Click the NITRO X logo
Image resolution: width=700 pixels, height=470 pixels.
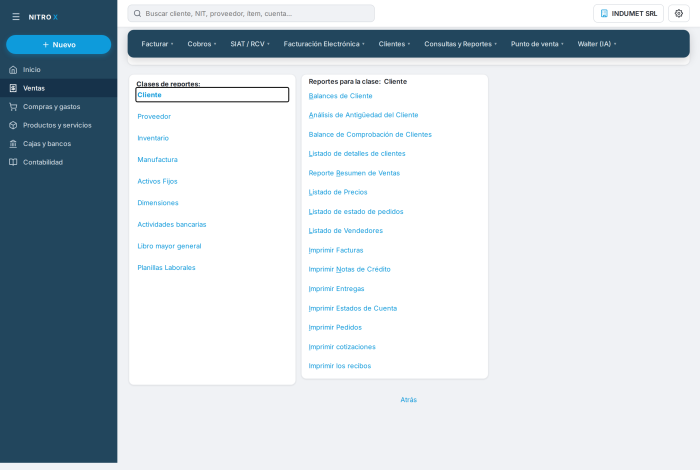pos(43,17)
